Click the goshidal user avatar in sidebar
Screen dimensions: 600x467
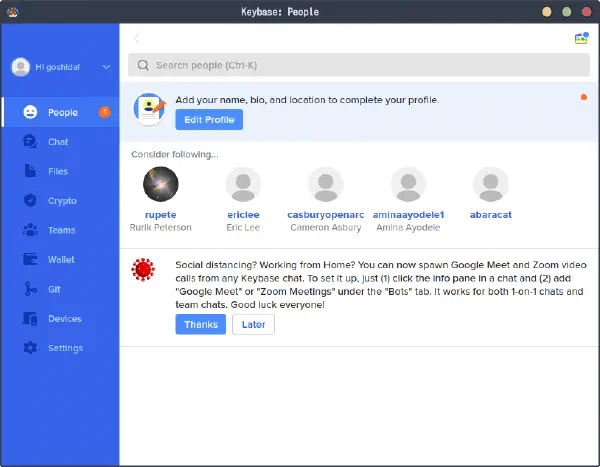tap(21, 67)
